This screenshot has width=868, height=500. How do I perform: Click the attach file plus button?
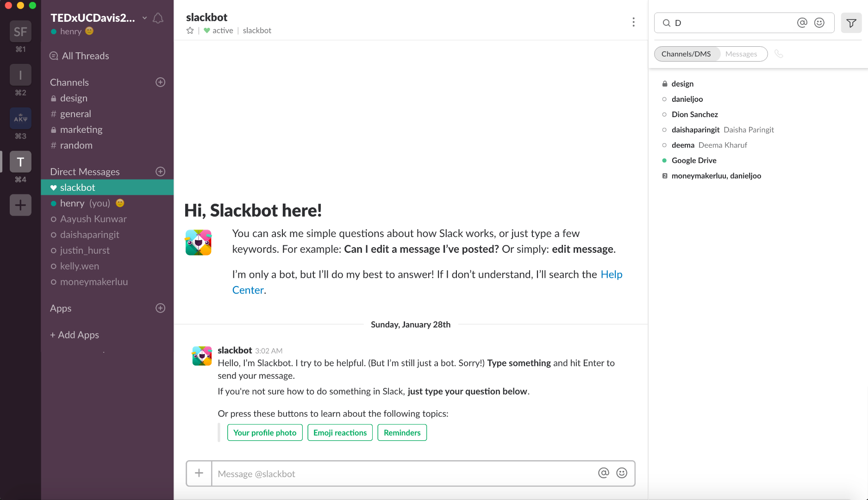pyautogui.click(x=199, y=473)
